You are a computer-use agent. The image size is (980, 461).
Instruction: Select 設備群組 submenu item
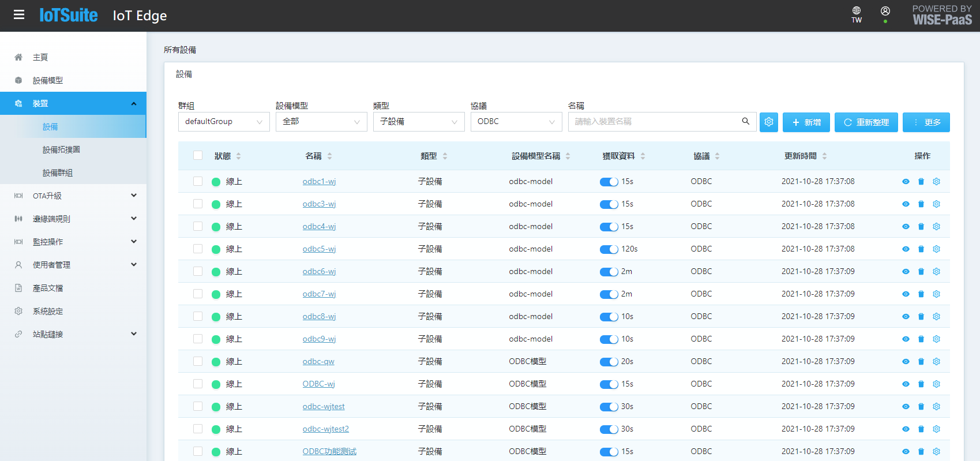(x=73, y=173)
